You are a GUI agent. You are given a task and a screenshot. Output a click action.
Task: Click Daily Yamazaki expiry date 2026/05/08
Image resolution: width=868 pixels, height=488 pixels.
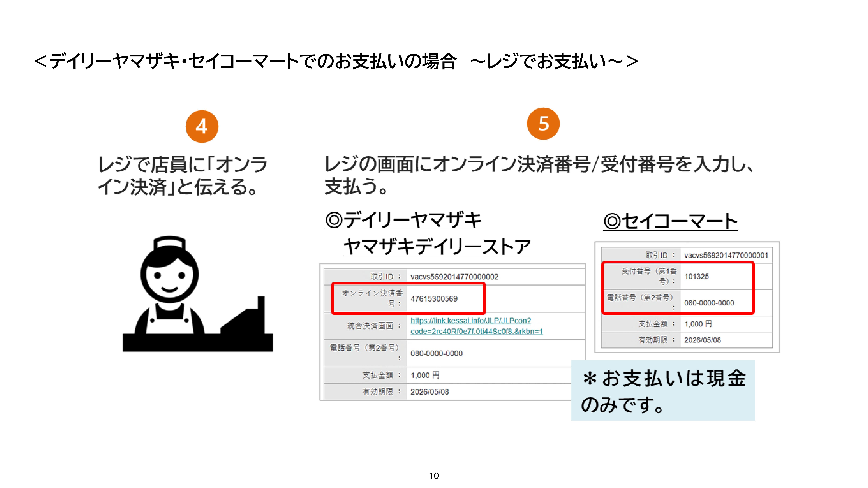click(x=430, y=392)
